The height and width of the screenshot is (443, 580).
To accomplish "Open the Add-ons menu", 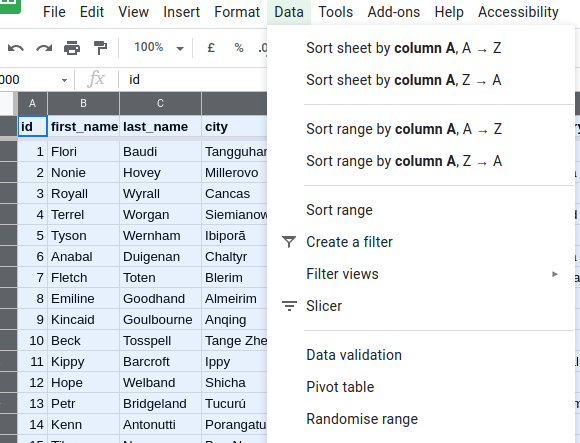I will pyautogui.click(x=394, y=12).
